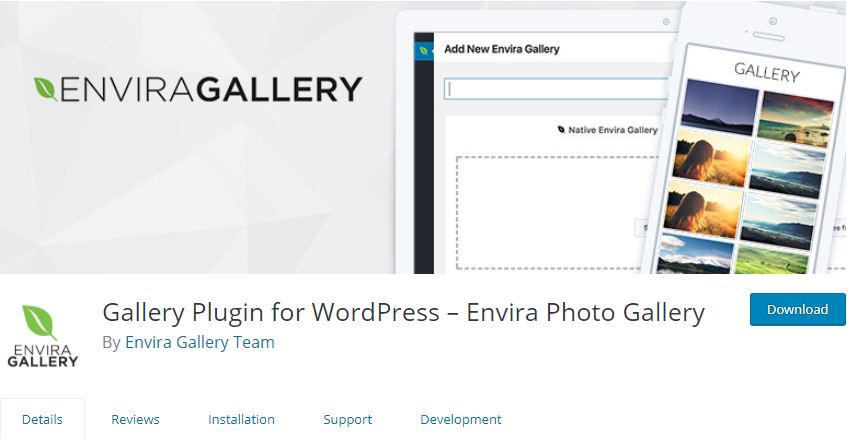Viewport: 850px width, 439px height.
Task: Click the "GALLERY" heading on the phone mockup
Action: click(767, 72)
